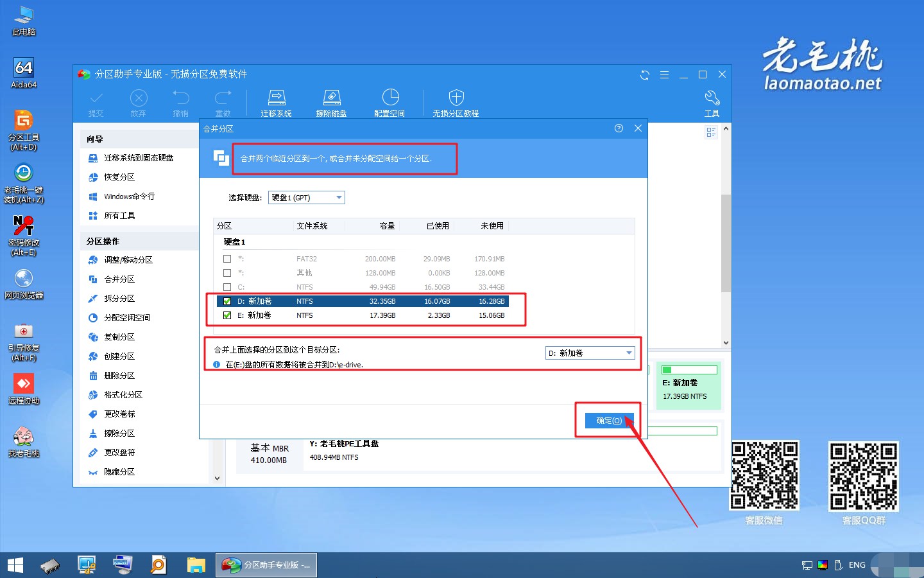924x578 pixels.
Task: Click the 撤销 undo arrow
Action: [181, 103]
